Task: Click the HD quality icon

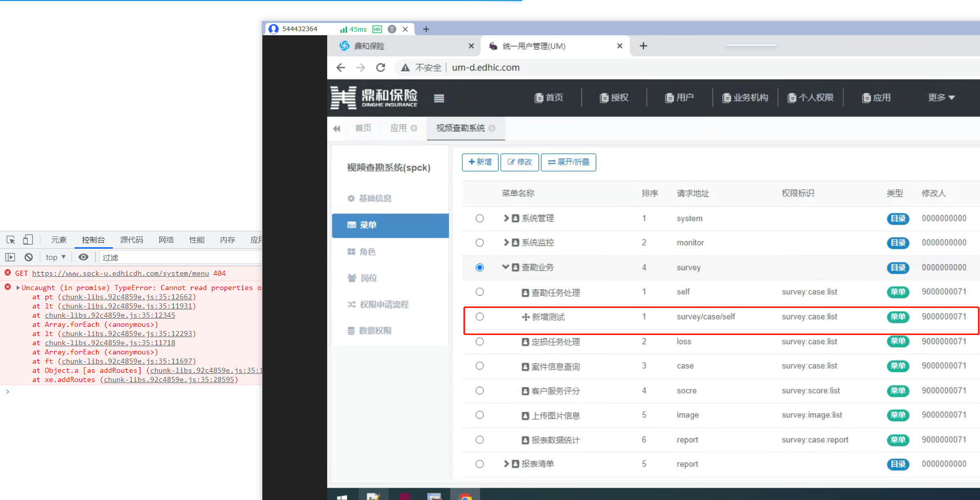Action: point(377,29)
